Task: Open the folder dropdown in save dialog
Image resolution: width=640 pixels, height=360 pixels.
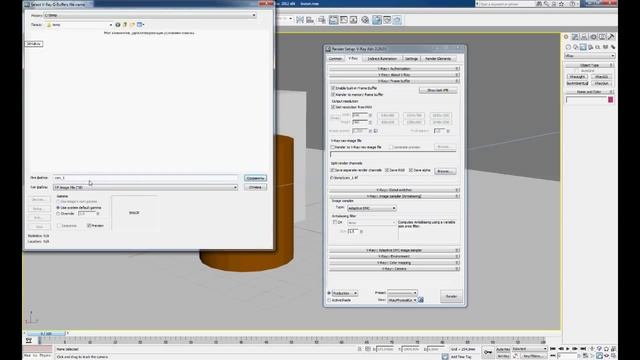Action: pyautogui.click(x=79, y=25)
